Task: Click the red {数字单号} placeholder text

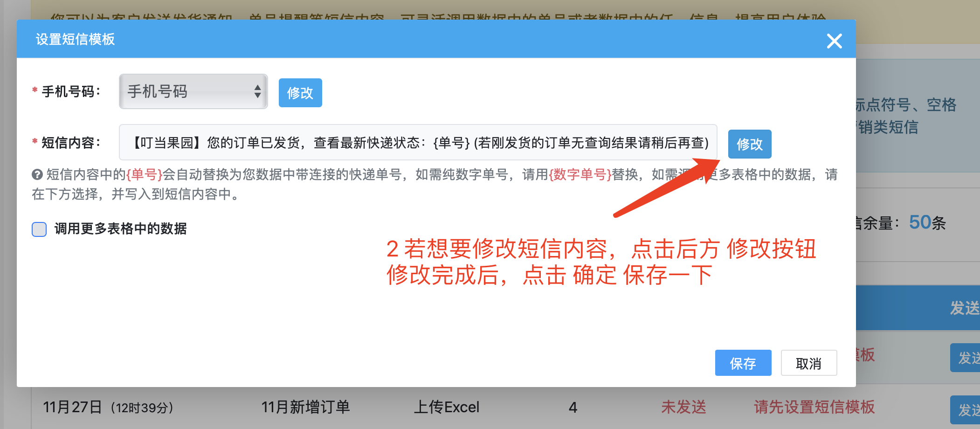Action: 580,174
